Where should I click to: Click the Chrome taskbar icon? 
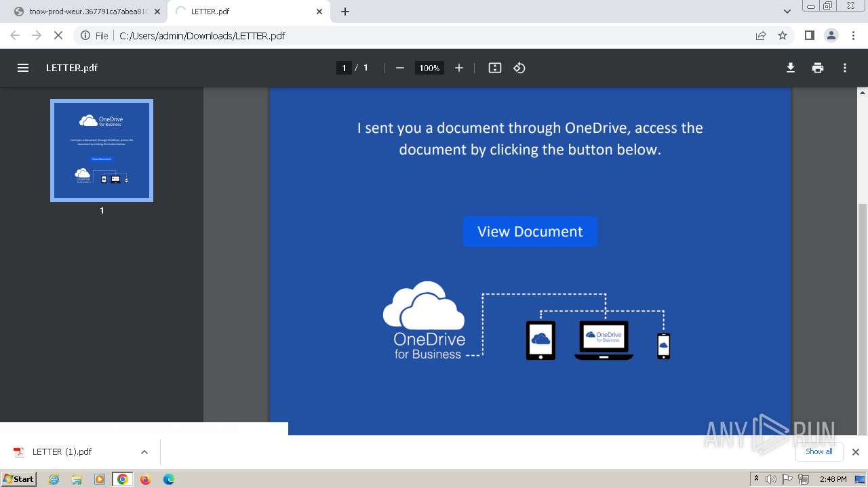pyautogui.click(x=123, y=479)
